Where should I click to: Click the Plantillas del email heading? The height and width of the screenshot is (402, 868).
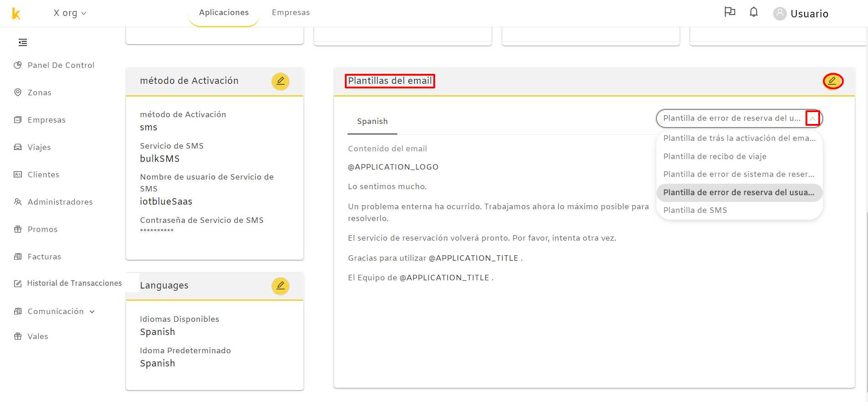(x=390, y=81)
